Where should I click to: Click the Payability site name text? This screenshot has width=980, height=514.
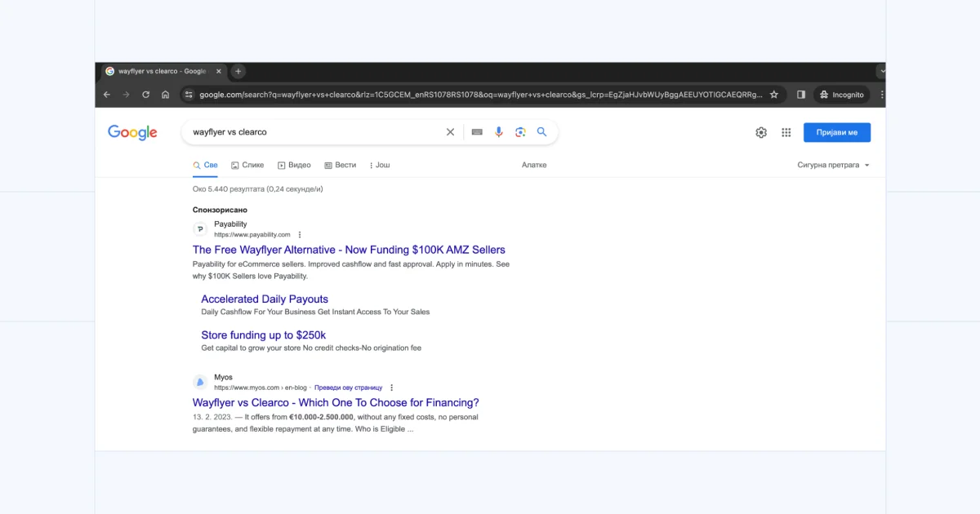click(230, 224)
